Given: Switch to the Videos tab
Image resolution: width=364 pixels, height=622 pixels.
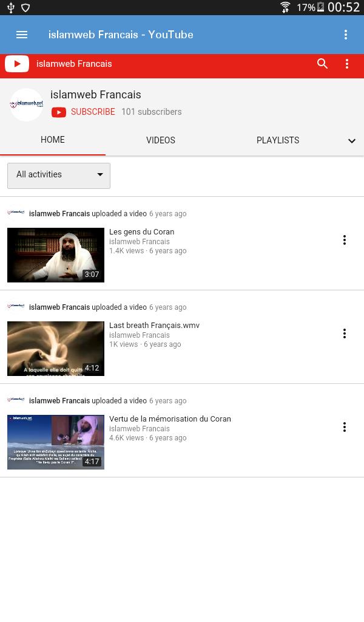Looking at the screenshot, I should [x=161, y=140].
